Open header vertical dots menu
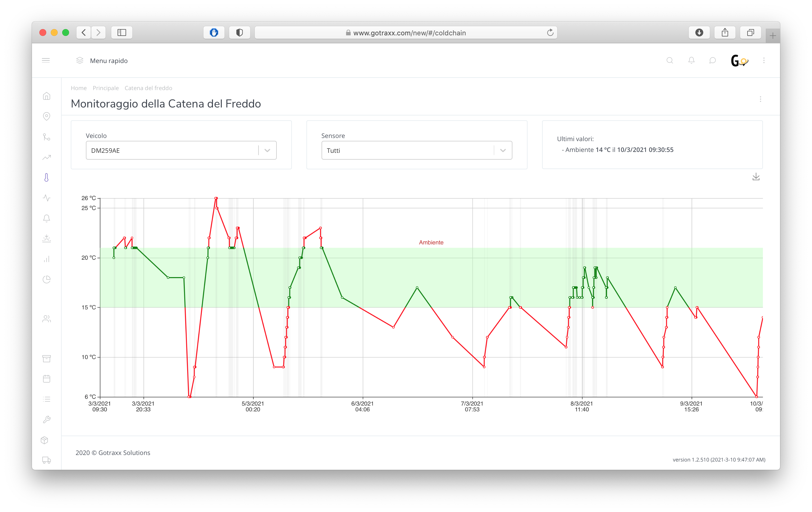Screen dimensions: 812x512 (x=764, y=60)
